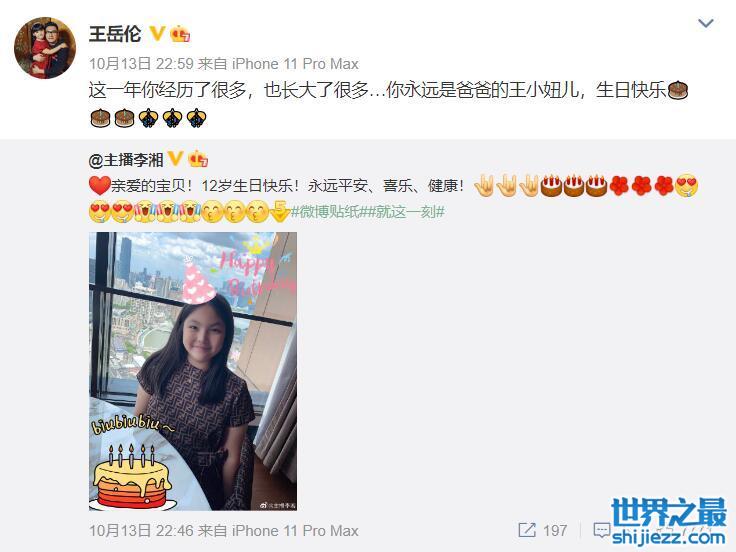
Task: Click the V verified badge beside 主播李湘
Action: point(175,159)
